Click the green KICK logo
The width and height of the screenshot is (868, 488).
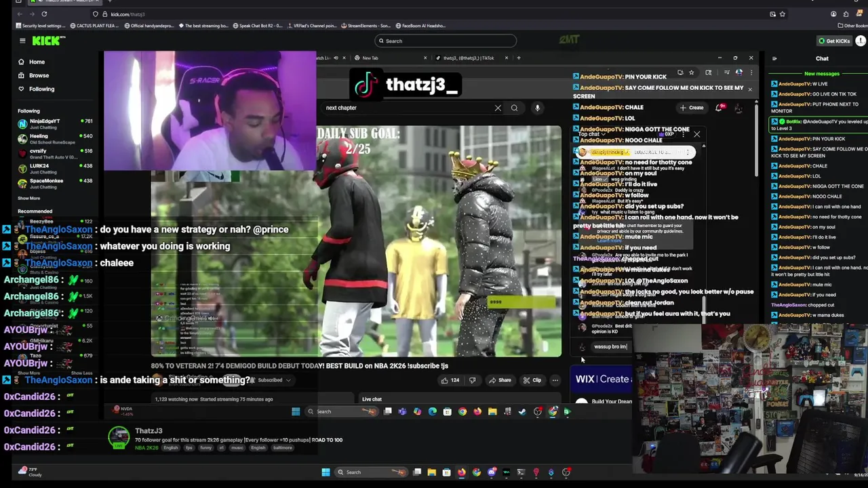tap(47, 41)
